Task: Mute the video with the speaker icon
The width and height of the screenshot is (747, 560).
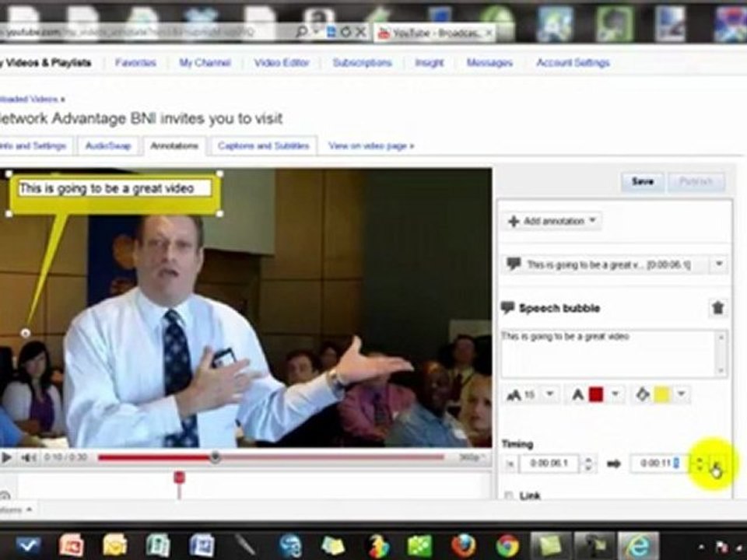Action: [28, 457]
